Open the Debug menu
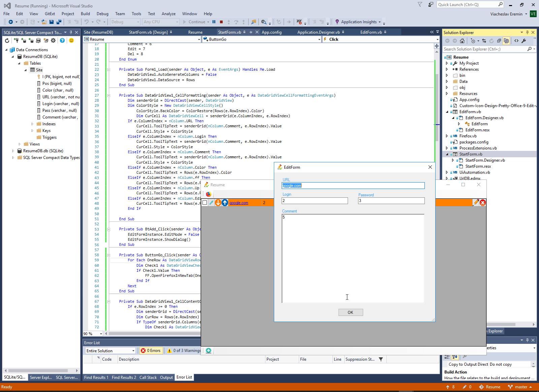Viewport: 539px width, 392px height. pyautogui.click(x=102, y=14)
